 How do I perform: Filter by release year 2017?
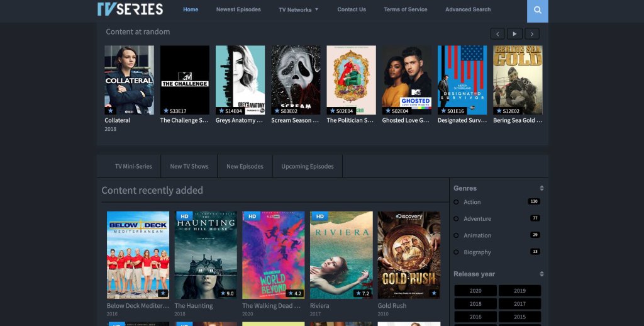(x=519, y=304)
